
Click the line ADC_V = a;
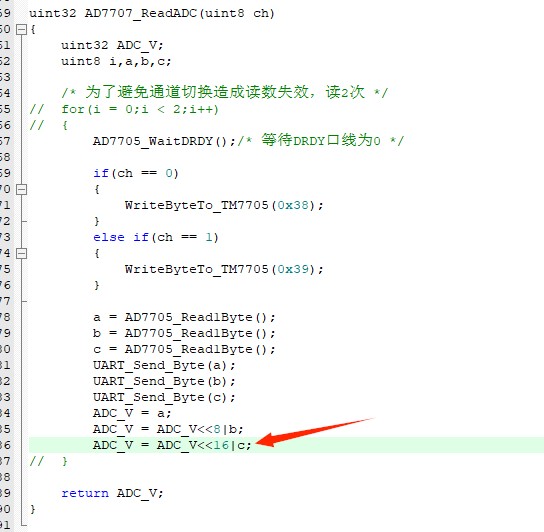click(x=132, y=413)
